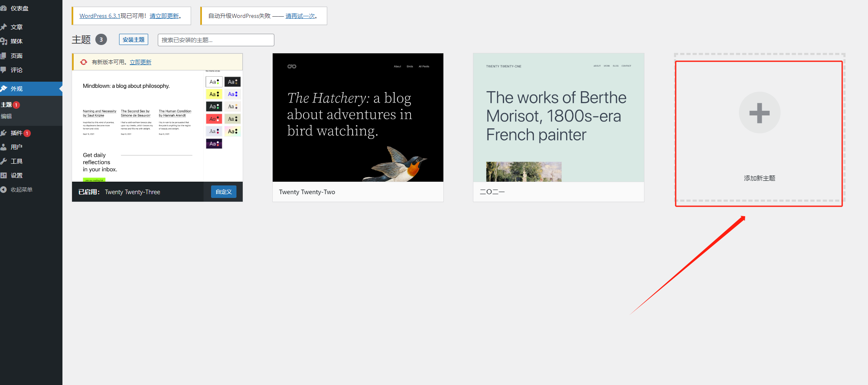Click the pages icon beside 页面
Viewport: 868px width, 385px height.
[x=3, y=56]
